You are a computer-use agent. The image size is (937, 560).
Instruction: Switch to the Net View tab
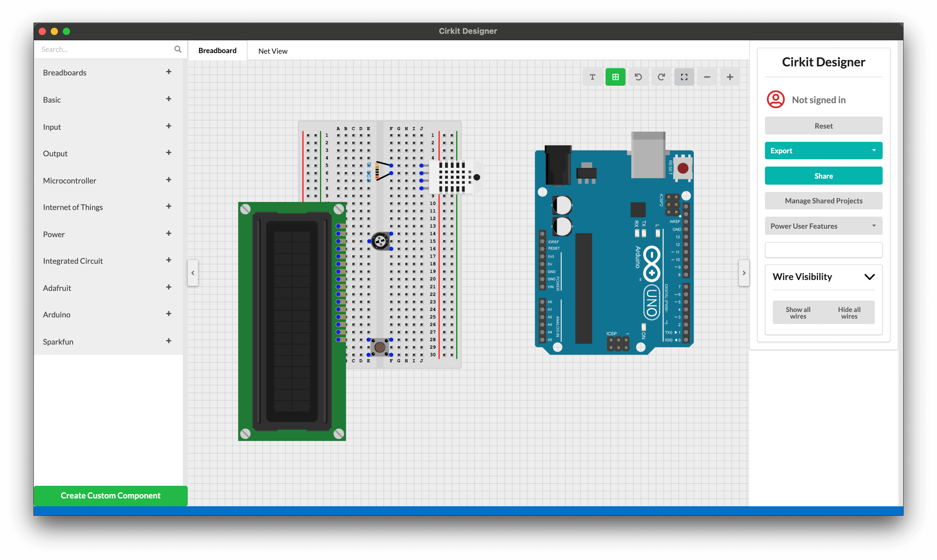pos(273,51)
